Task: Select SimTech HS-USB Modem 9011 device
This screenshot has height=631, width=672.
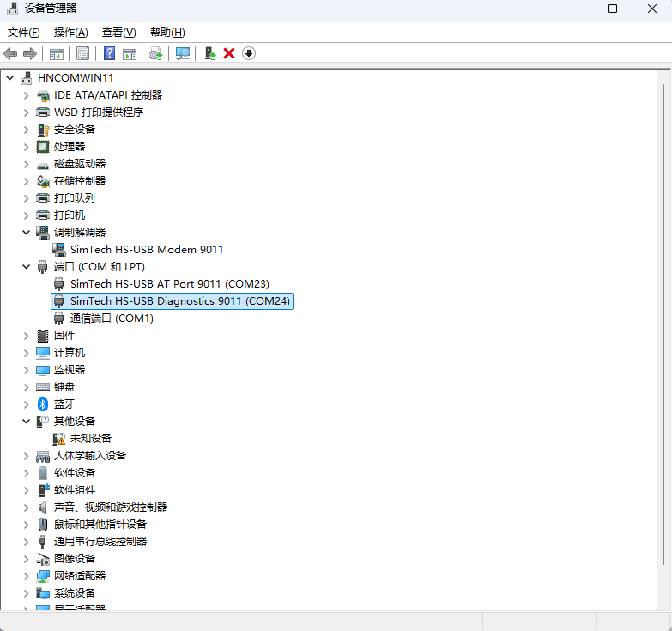Action: pyautogui.click(x=147, y=249)
